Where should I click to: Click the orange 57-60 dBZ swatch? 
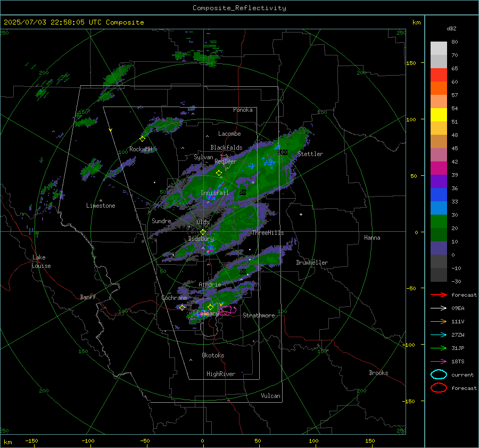click(439, 88)
